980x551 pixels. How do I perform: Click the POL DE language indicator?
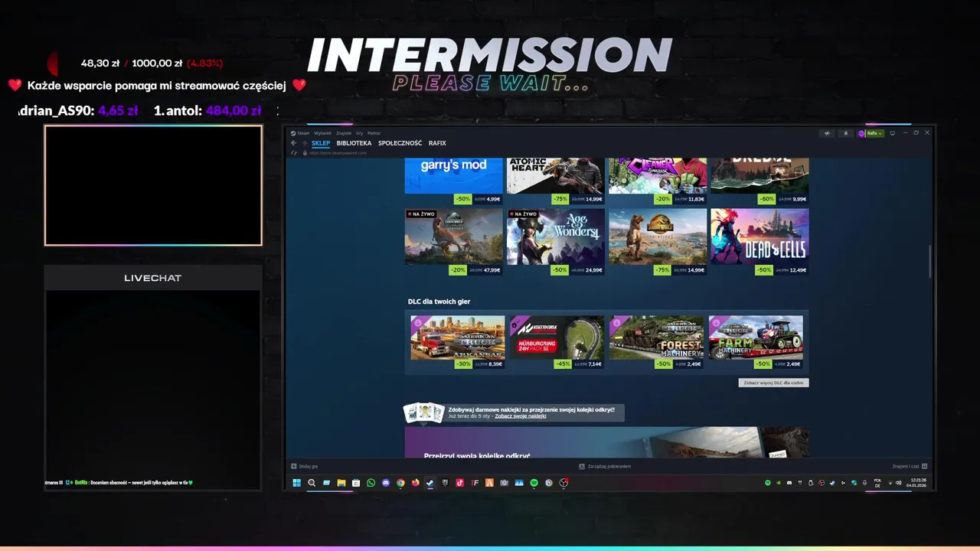(877, 483)
